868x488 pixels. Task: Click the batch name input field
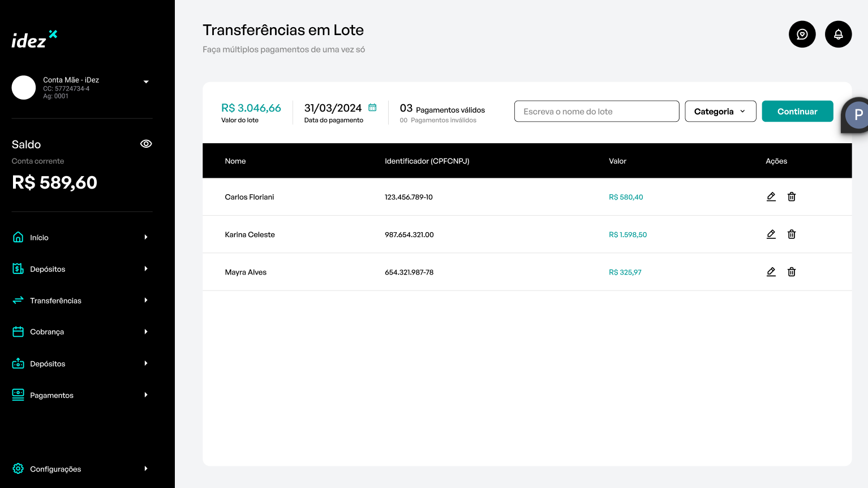[596, 112]
